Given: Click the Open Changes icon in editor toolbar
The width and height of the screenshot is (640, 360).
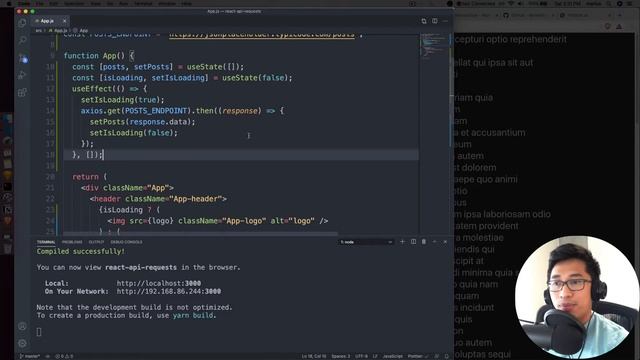Looking at the screenshot, I should (424, 21).
